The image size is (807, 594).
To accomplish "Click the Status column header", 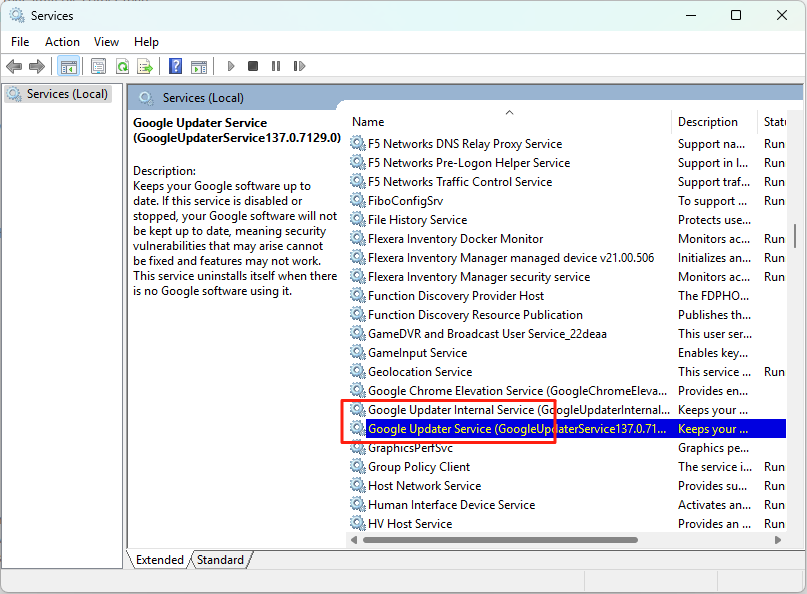I will pos(773,122).
